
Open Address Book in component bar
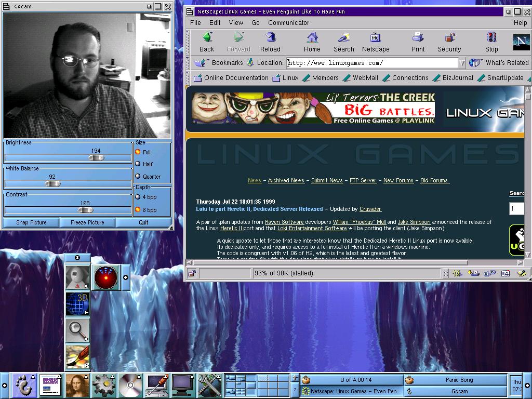coord(506,273)
